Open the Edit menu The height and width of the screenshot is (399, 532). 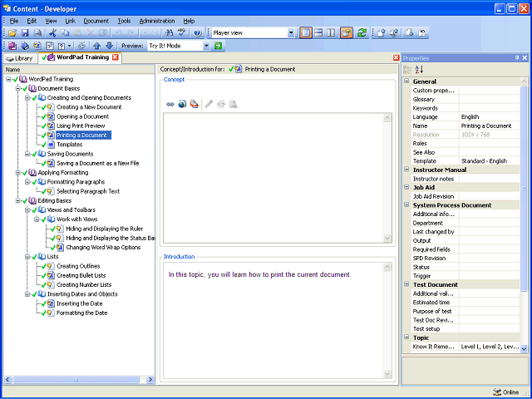point(32,21)
